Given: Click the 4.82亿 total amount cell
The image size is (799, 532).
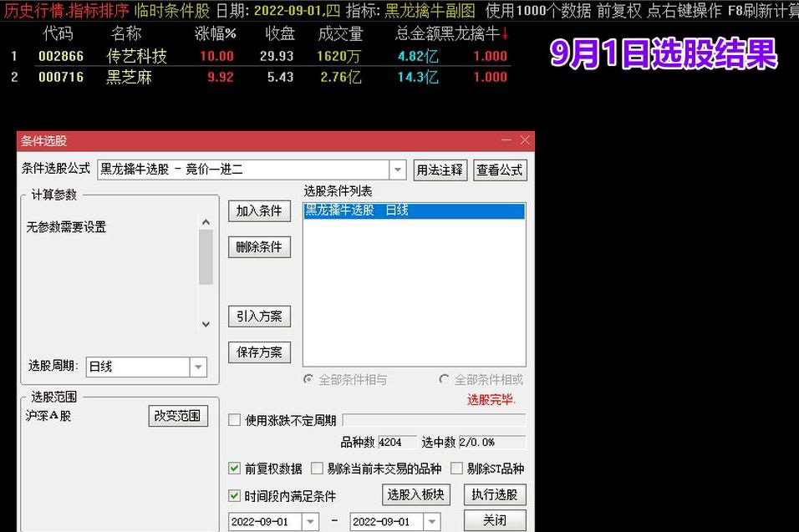Looking at the screenshot, I should tap(418, 56).
